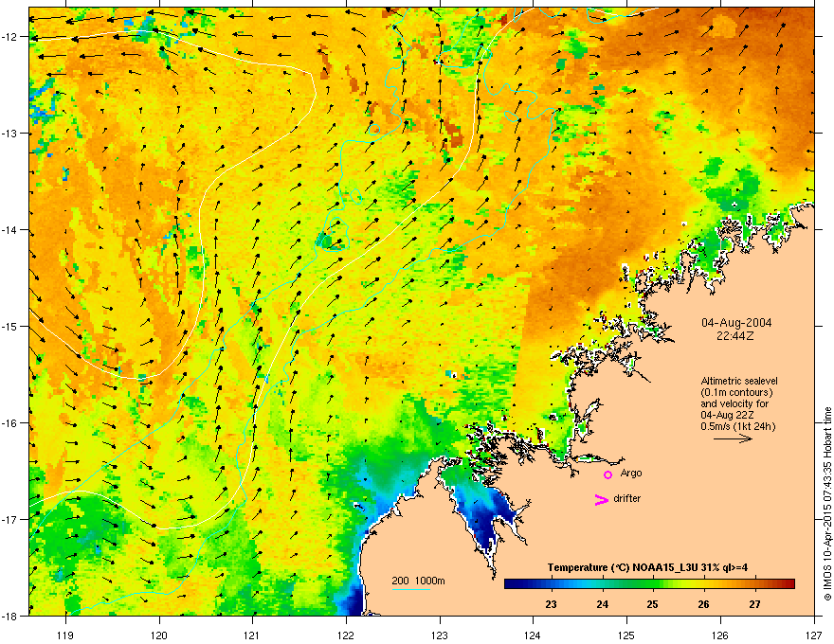Click the latitude axis label '-16'

click(x=9, y=423)
